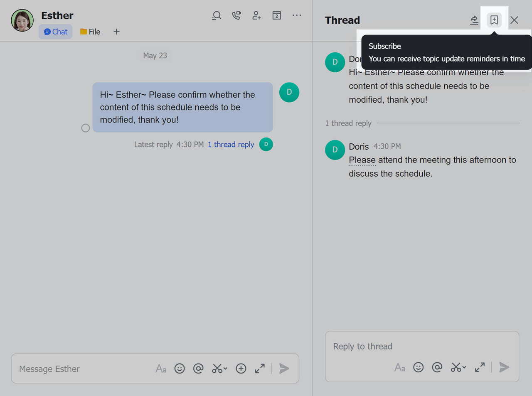Click the search icon in Esther chat header

pos(216,16)
